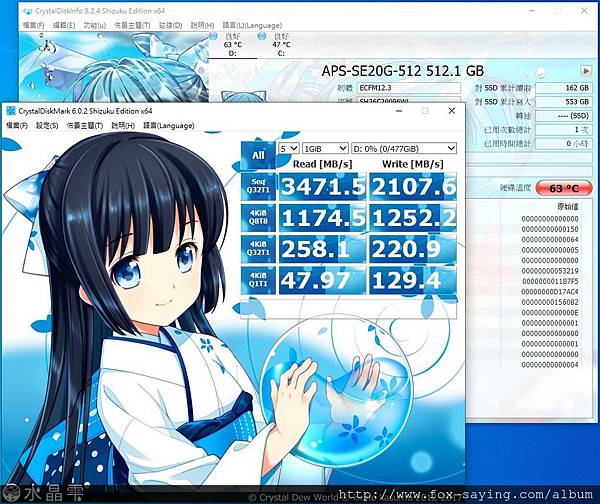Click the D: drive health status circle icon
This screenshot has width=600, height=504.
pos(214,36)
